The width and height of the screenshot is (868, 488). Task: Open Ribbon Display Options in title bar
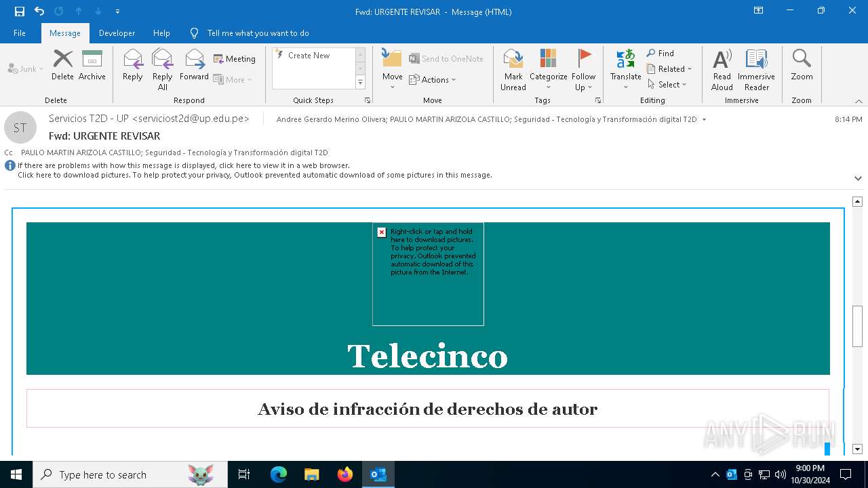pos(759,11)
